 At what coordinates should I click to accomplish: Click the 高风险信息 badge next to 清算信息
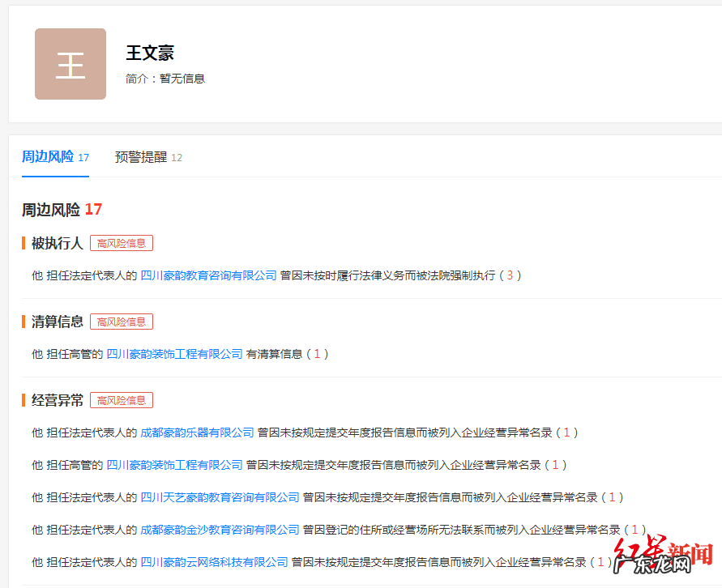pos(121,321)
